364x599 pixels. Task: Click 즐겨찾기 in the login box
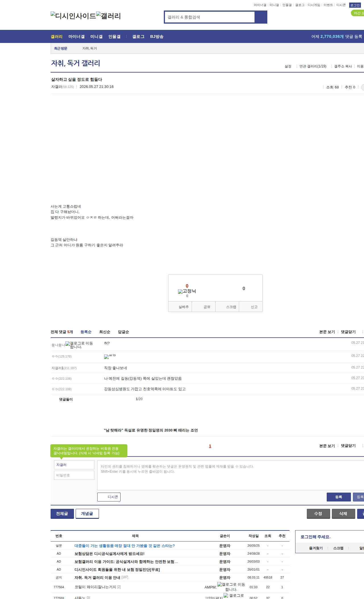point(316,548)
